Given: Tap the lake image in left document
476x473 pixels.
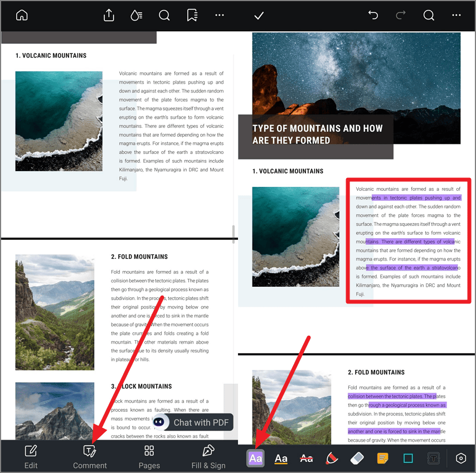Looking at the screenshot, I should click(x=59, y=121).
